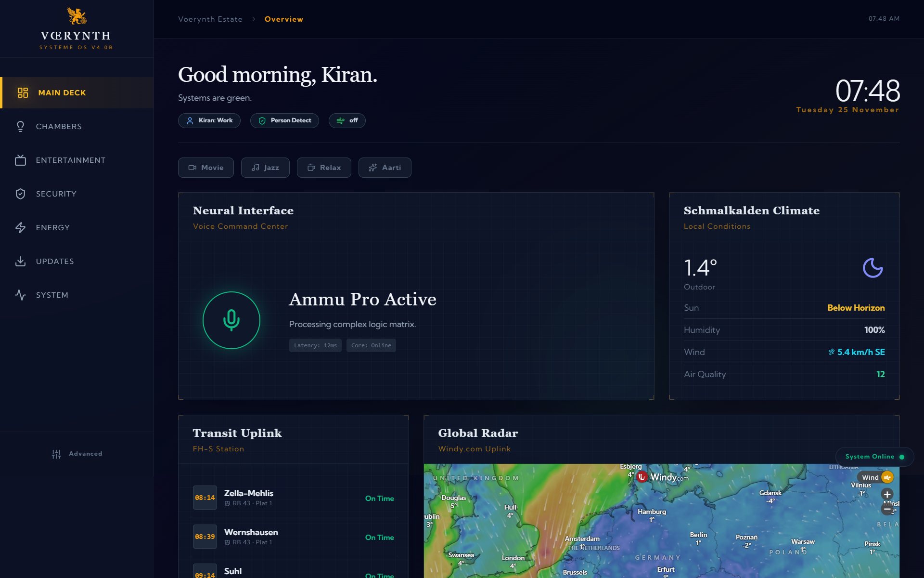Click the wind direction arrow icon
924x578 pixels.
click(831, 352)
